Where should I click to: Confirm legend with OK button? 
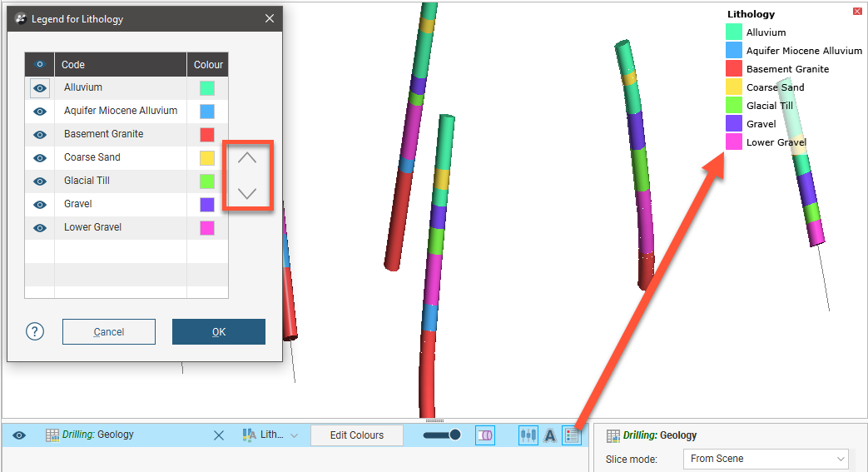click(x=219, y=332)
